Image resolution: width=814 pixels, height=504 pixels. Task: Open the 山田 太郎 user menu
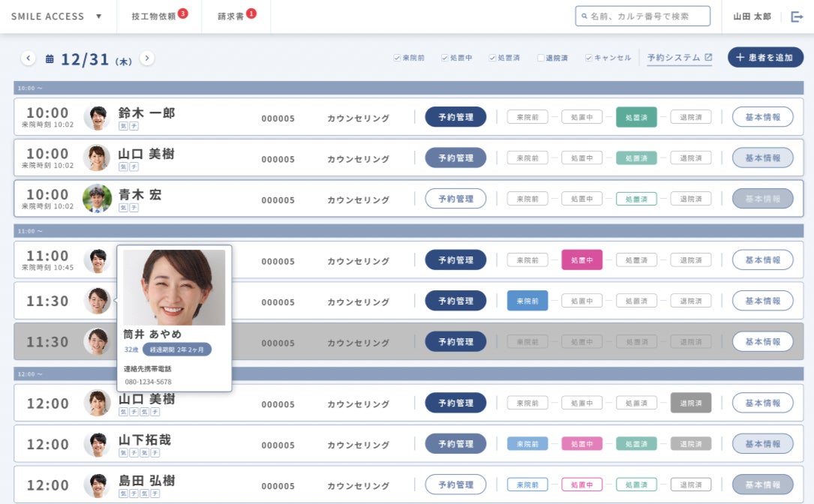[x=752, y=16]
